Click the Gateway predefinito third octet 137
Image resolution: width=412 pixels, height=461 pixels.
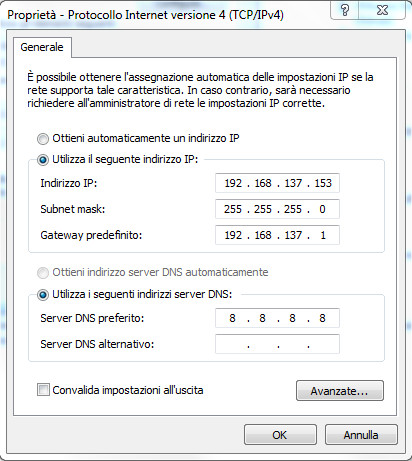coord(293,235)
